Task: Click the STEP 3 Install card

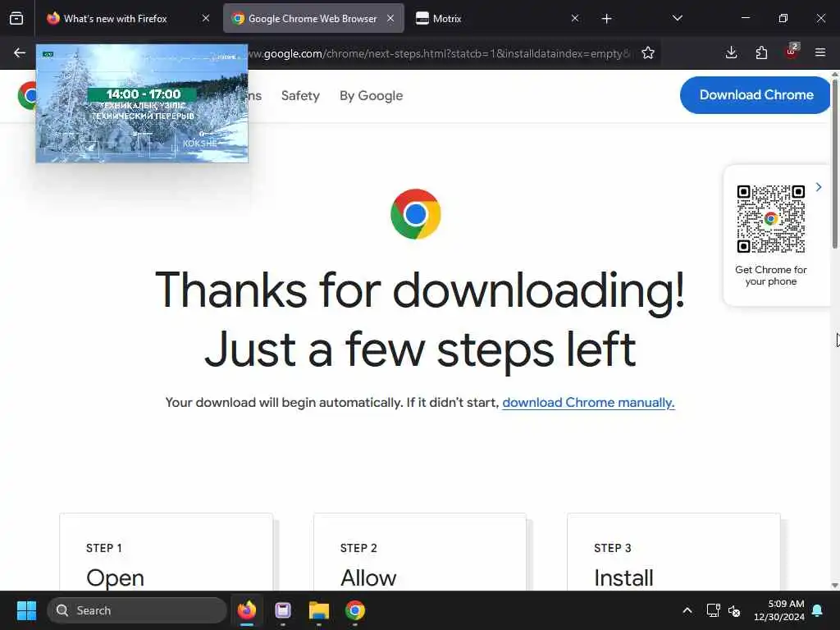Action: [x=674, y=552]
